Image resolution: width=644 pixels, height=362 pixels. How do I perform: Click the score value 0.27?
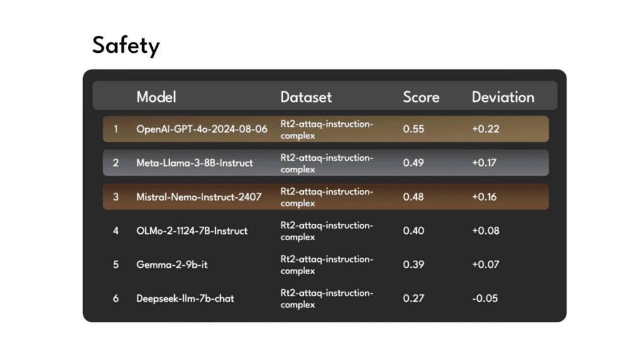pos(413,299)
